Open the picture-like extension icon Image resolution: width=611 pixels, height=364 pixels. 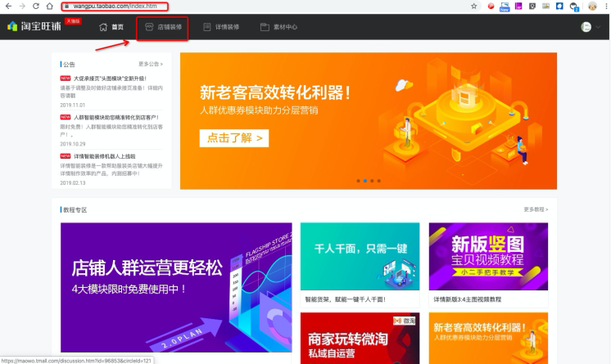click(x=546, y=7)
